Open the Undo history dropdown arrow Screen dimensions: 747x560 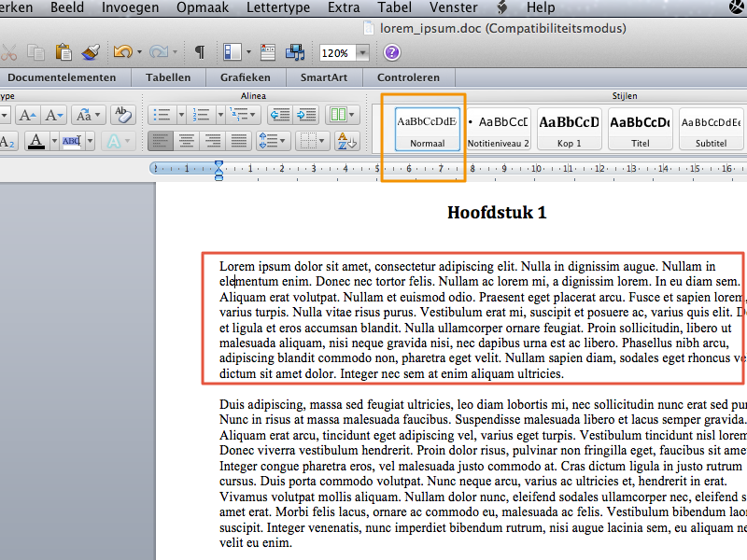click(x=139, y=52)
